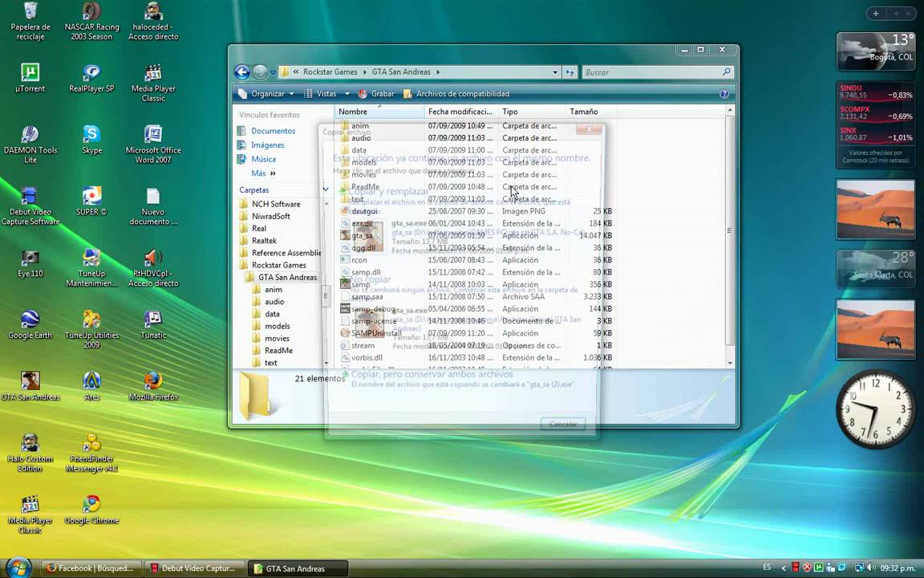This screenshot has height=578, width=924.
Task: Click Cancelar in the copy dialog
Action: click(x=563, y=424)
